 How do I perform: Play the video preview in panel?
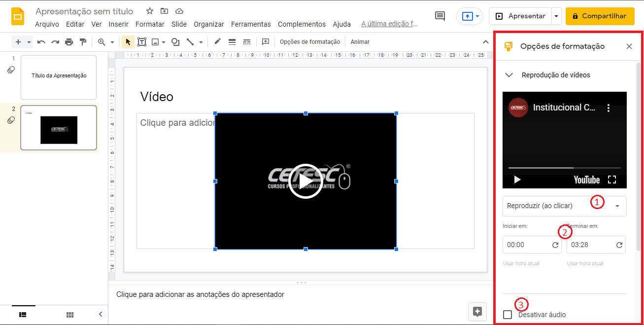517,180
